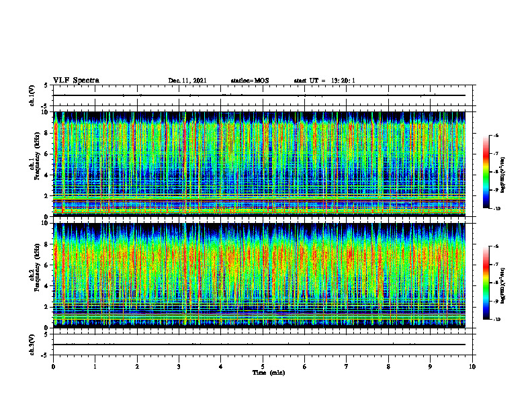Click the "Time (min)" x-axis label
Viewport: 532px width, 411px height.
pyautogui.click(x=269, y=373)
